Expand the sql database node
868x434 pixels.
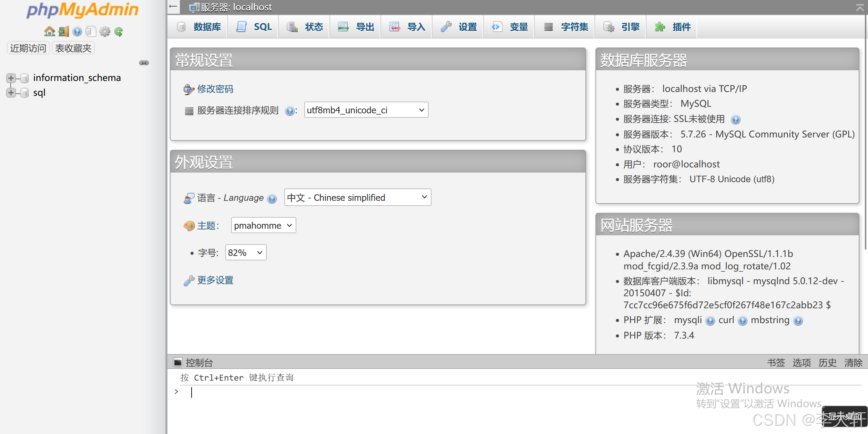tap(11, 93)
